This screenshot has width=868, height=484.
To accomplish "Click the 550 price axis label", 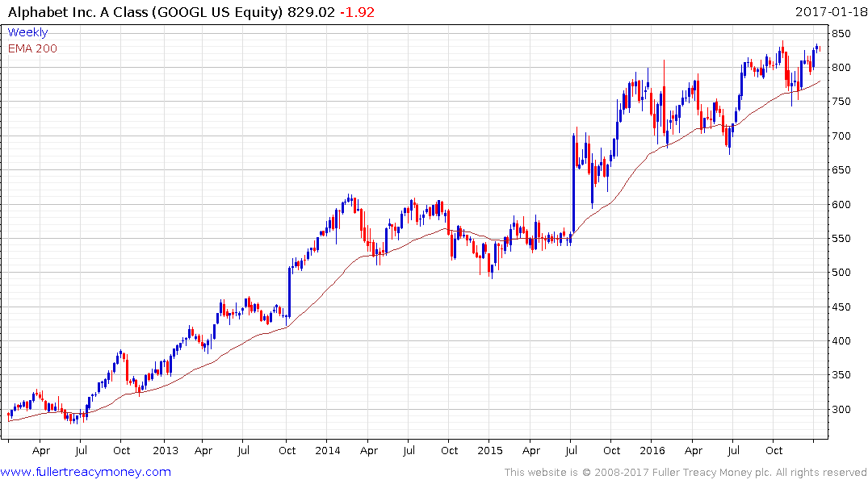I will click(x=841, y=239).
